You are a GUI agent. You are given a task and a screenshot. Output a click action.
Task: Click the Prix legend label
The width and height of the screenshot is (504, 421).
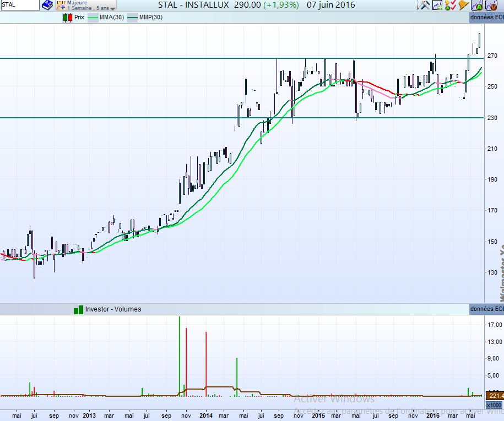pyautogui.click(x=79, y=18)
